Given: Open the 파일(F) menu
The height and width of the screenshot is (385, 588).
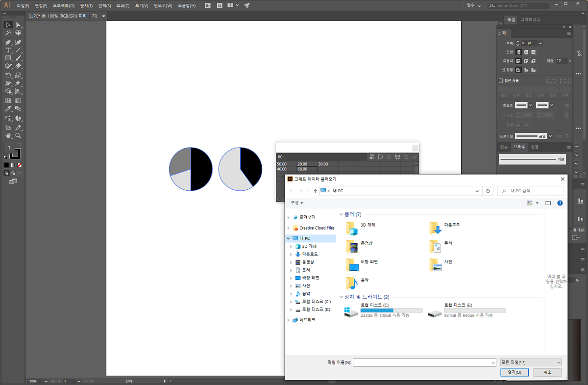Looking at the screenshot, I should 23,5.
